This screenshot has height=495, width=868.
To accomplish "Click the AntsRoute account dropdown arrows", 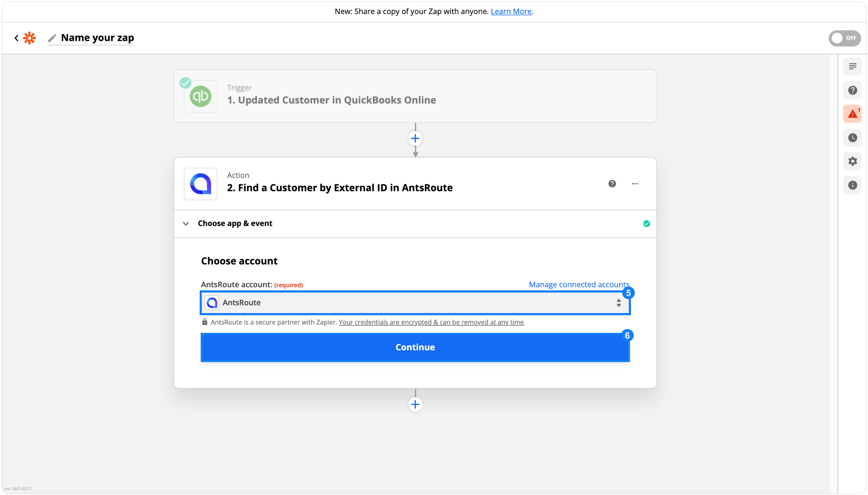I will pos(618,303).
